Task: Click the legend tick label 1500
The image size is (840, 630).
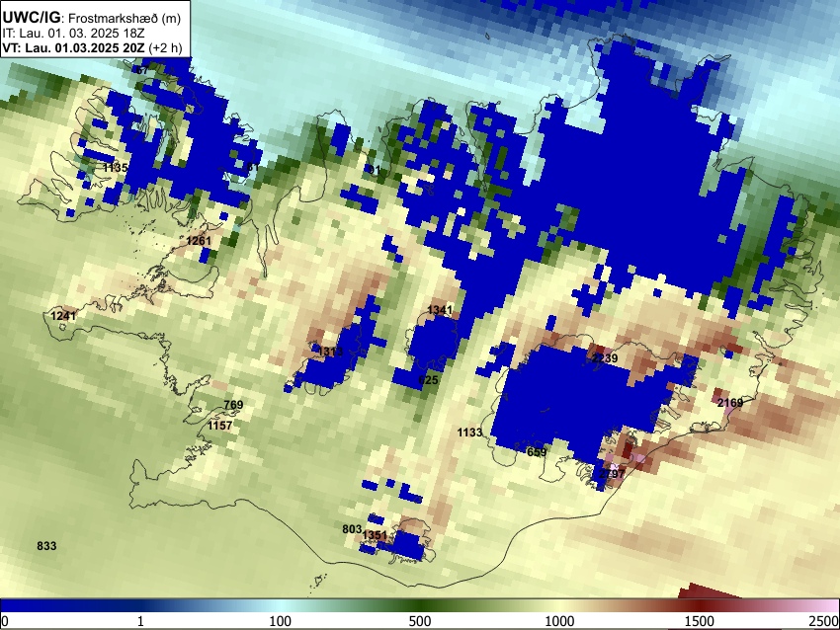Action: (700, 621)
